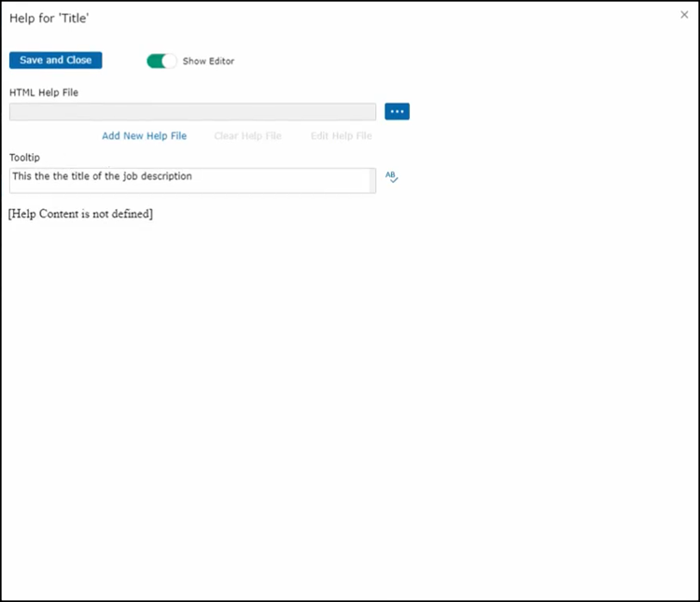700x602 pixels.
Task: Click the word 'job' in the tooltip
Action: [130, 176]
